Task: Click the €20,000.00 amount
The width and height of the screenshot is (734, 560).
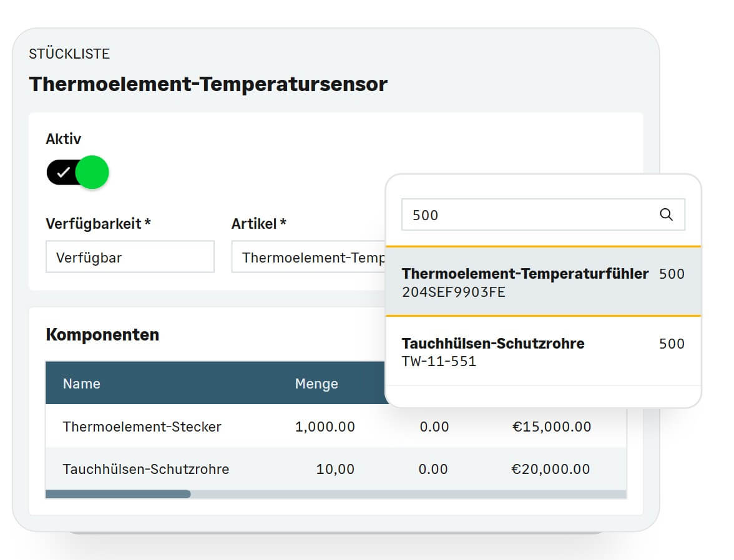Action: (550, 469)
